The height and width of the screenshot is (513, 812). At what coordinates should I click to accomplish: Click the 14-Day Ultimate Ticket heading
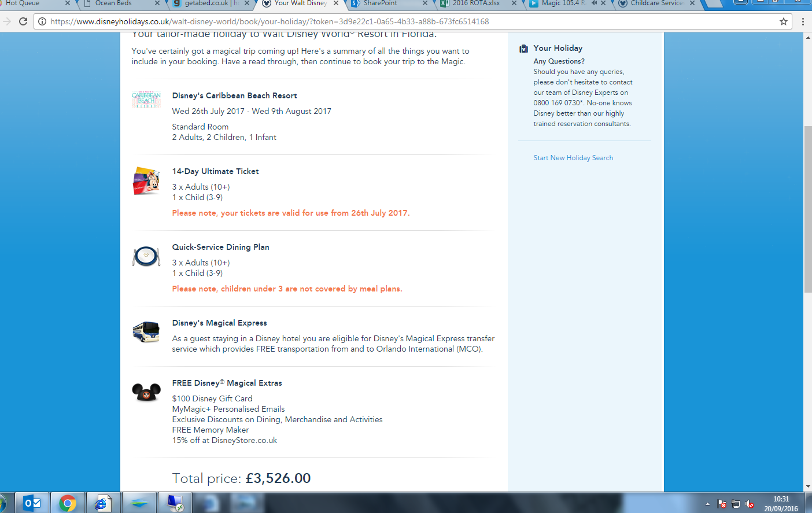point(215,171)
